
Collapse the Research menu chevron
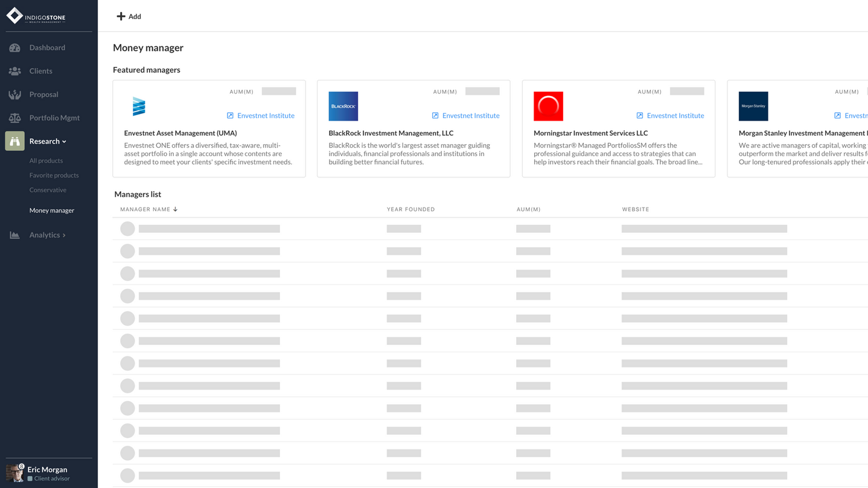[x=64, y=142]
